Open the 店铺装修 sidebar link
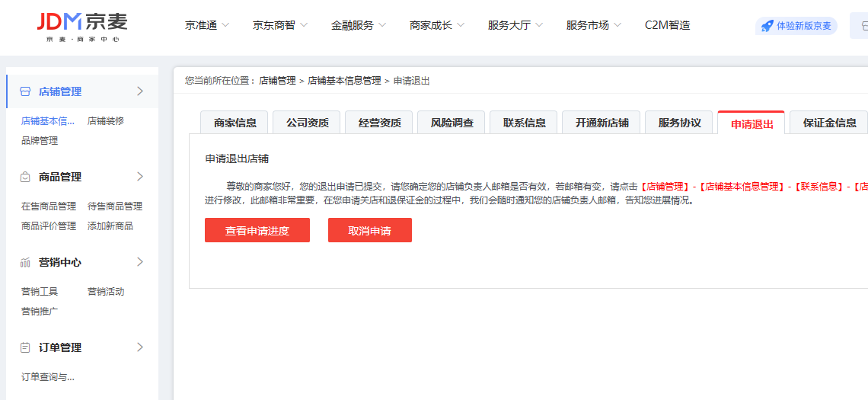Image resolution: width=868 pixels, height=400 pixels. (x=106, y=120)
